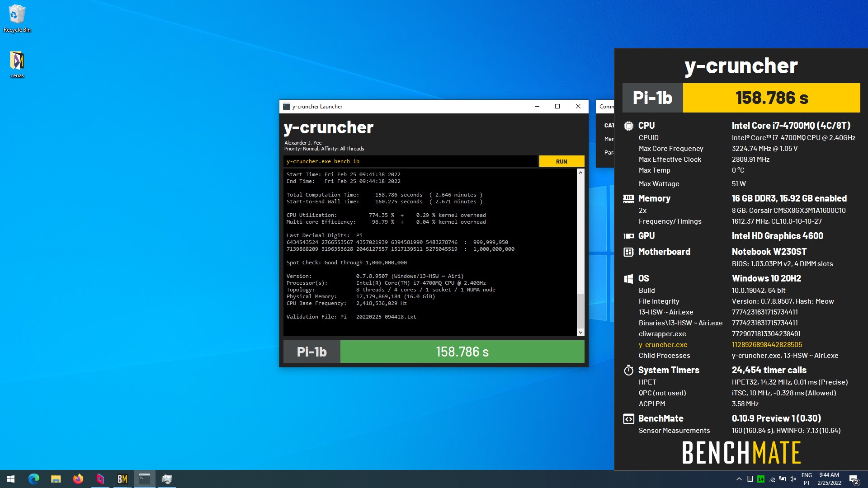Click the hash value 1128926898442828505
The image size is (868, 488).
[x=767, y=345]
